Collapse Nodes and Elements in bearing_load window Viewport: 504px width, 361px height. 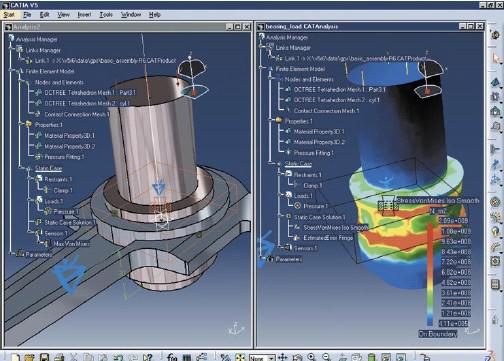click(x=271, y=79)
